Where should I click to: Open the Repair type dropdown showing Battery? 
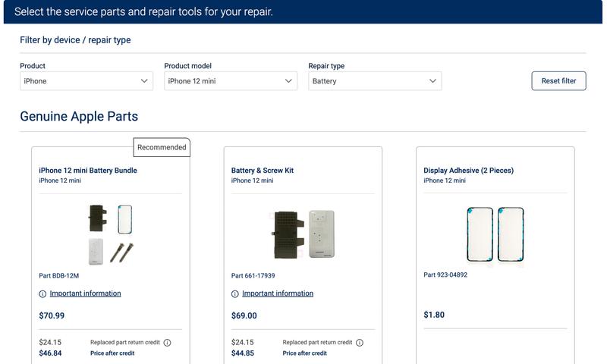pos(375,81)
